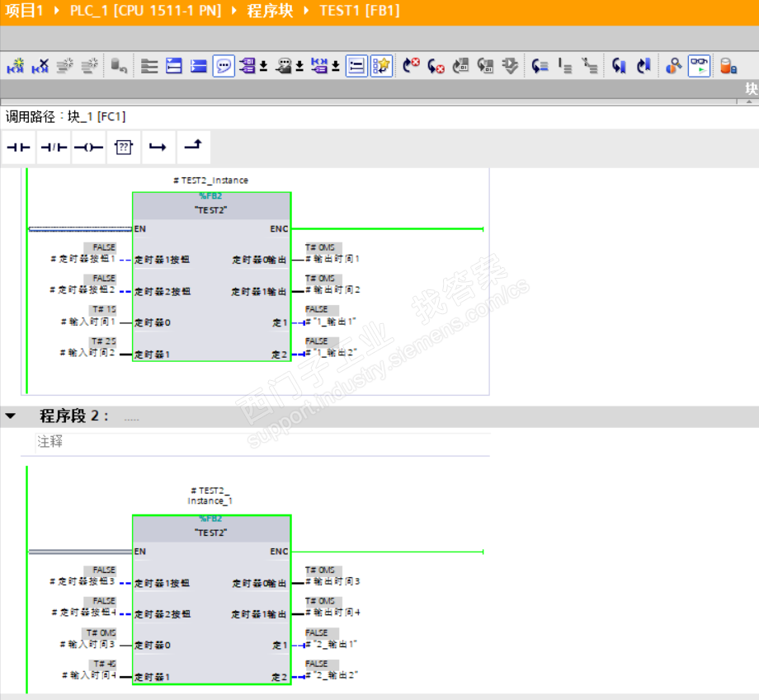This screenshot has height=700, width=759.
Task: Click operand #输入时间1
Action: click(88, 322)
